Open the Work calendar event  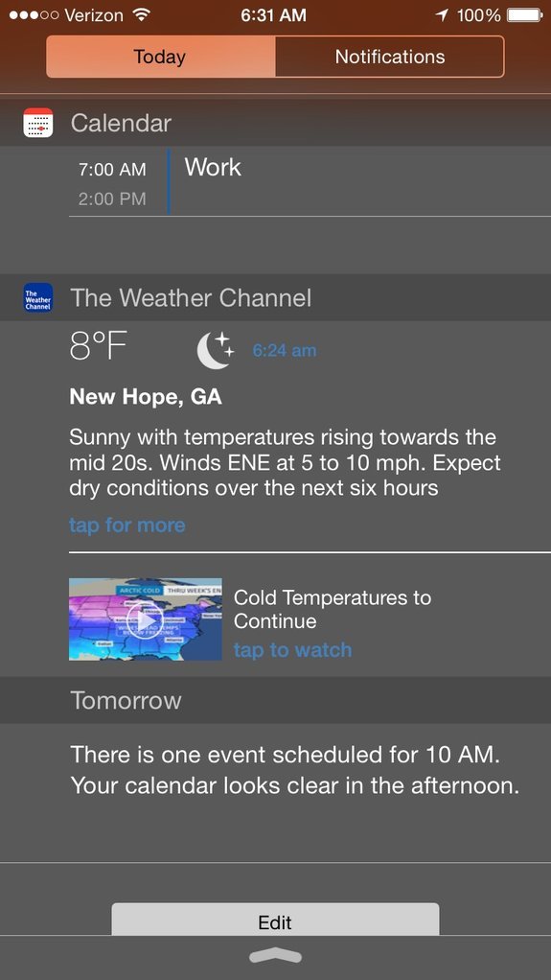(310, 182)
